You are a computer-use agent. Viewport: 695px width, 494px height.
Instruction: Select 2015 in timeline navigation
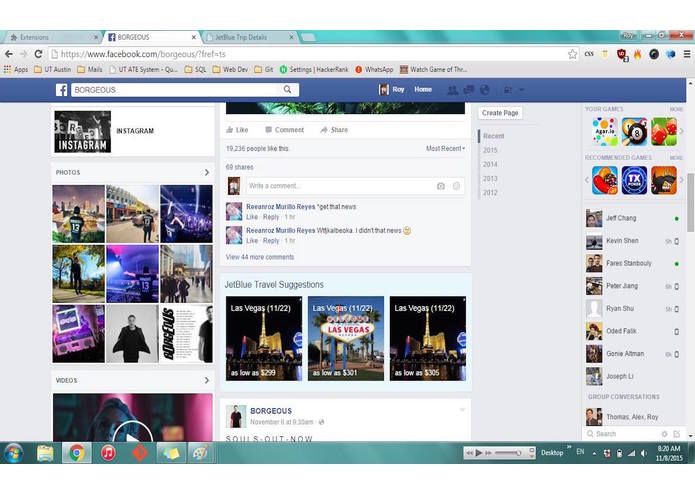pos(490,150)
